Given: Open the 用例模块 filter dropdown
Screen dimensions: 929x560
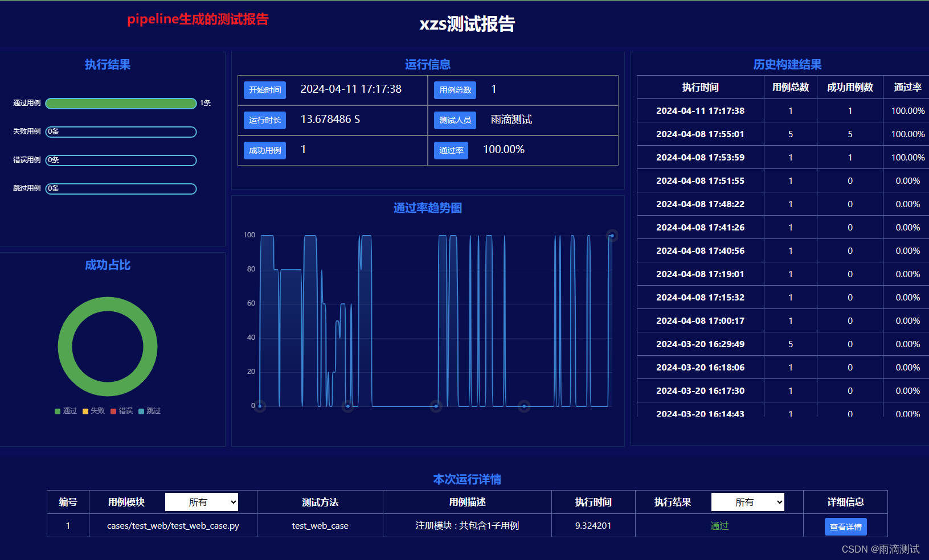Looking at the screenshot, I should point(202,502).
